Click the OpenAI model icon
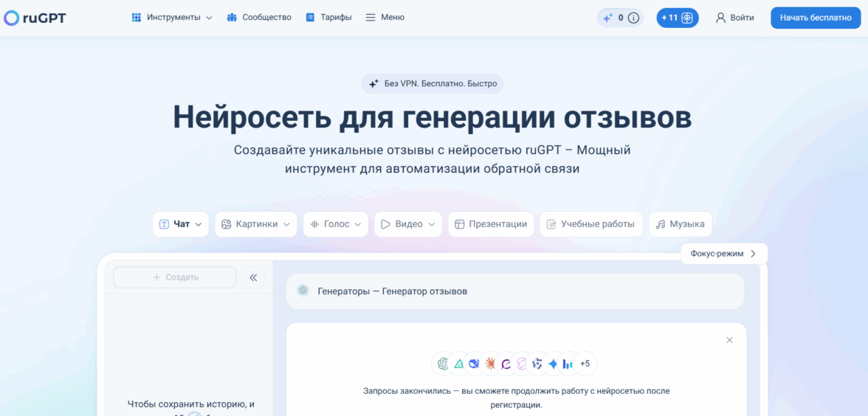 (x=443, y=364)
